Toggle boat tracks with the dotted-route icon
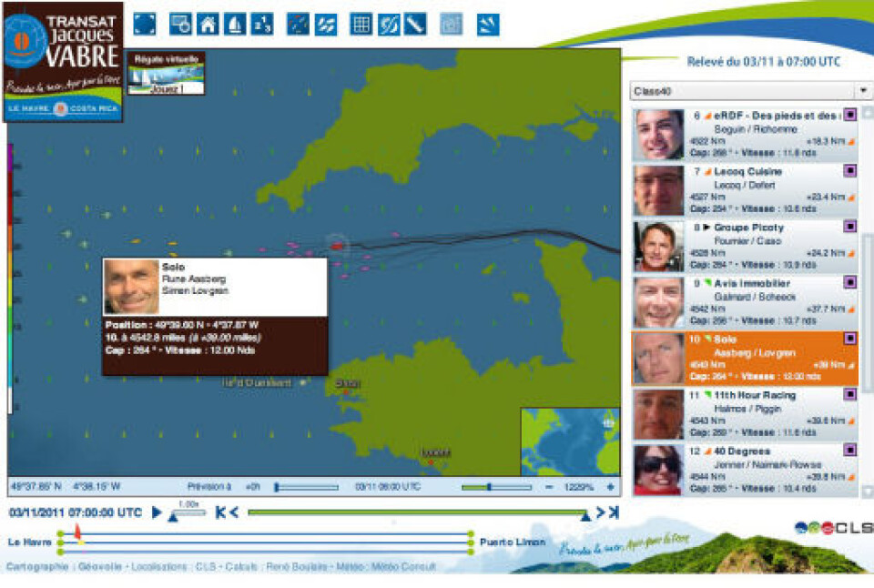The width and height of the screenshot is (874, 588). point(298,25)
